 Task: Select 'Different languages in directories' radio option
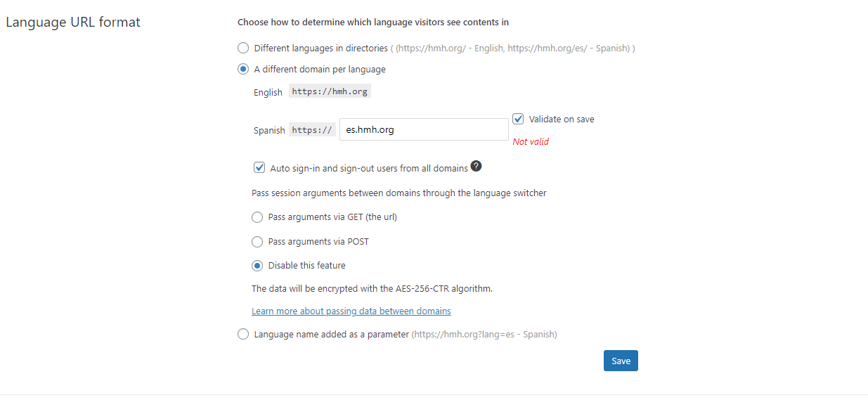pos(243,48)
